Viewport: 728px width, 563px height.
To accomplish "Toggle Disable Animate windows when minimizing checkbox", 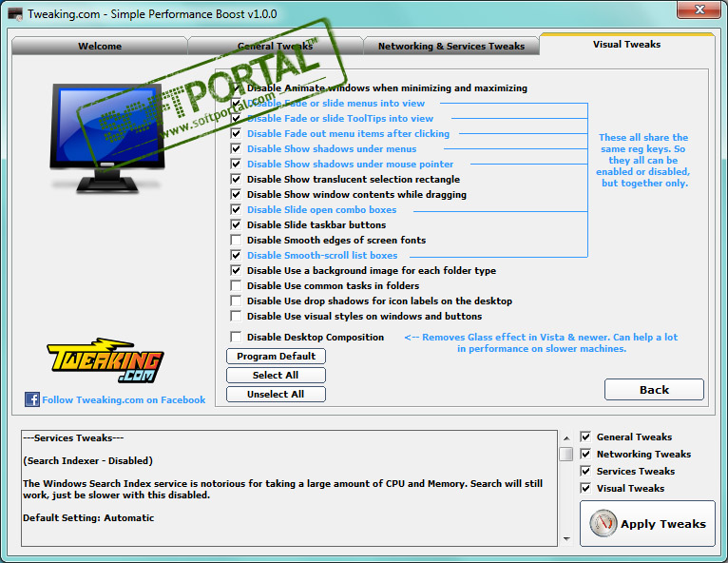I will (236, 87).
